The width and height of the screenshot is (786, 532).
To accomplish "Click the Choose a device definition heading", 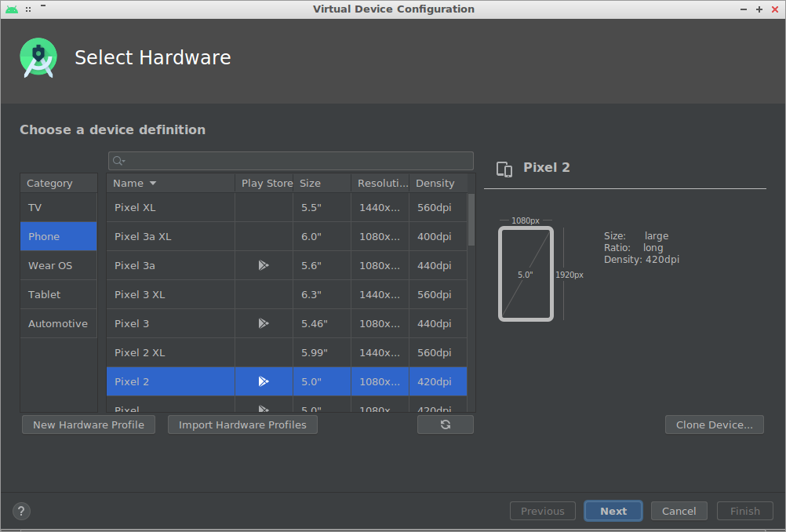I will pos(113,130).
